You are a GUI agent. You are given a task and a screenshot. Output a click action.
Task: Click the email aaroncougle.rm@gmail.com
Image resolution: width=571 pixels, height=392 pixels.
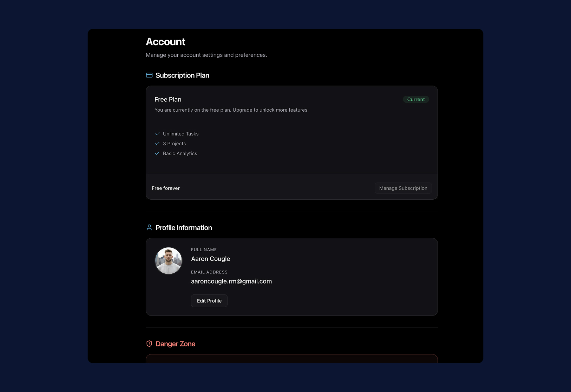pyautogui.click(x=231, y=281)
